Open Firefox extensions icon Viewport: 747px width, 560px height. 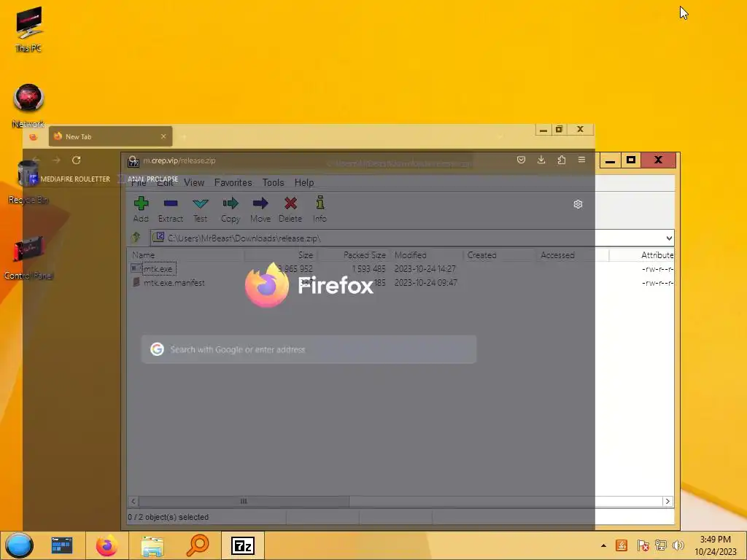coord(562,160)
